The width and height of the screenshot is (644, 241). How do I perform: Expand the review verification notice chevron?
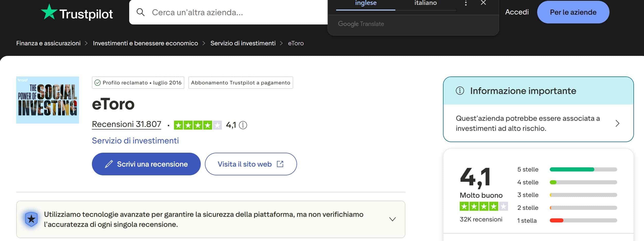(392, 219)
